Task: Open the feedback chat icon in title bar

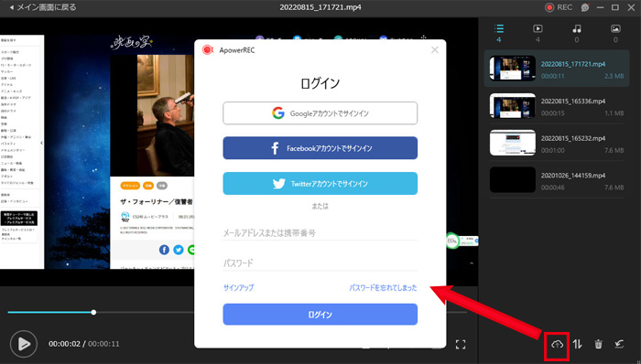Action: (x=585, y=7)
